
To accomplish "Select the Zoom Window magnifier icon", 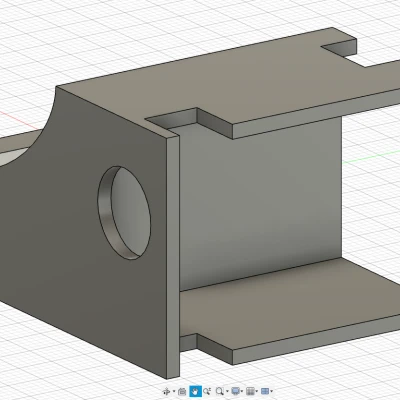I will tap(220, 391).
